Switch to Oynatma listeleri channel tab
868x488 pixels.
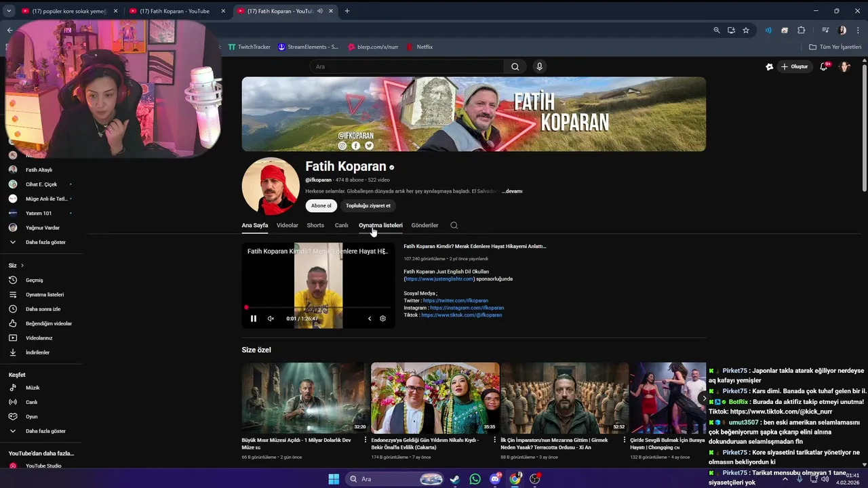click(x=380, y=225)
